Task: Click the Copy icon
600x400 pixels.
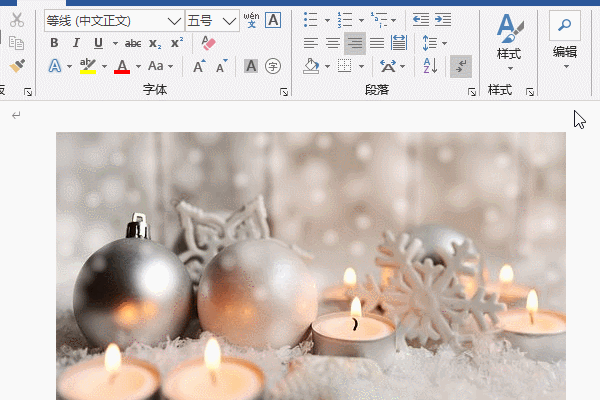Action: pos(16,43)
